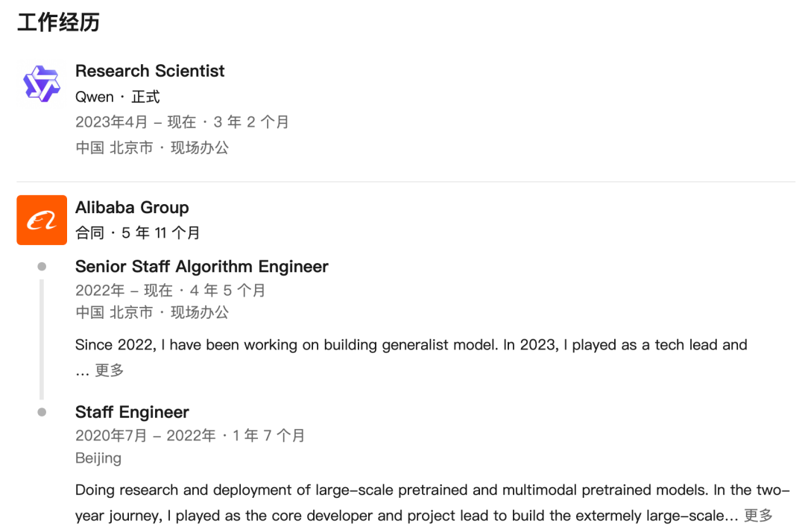Open the Research Scientist position title

(150, 71)
